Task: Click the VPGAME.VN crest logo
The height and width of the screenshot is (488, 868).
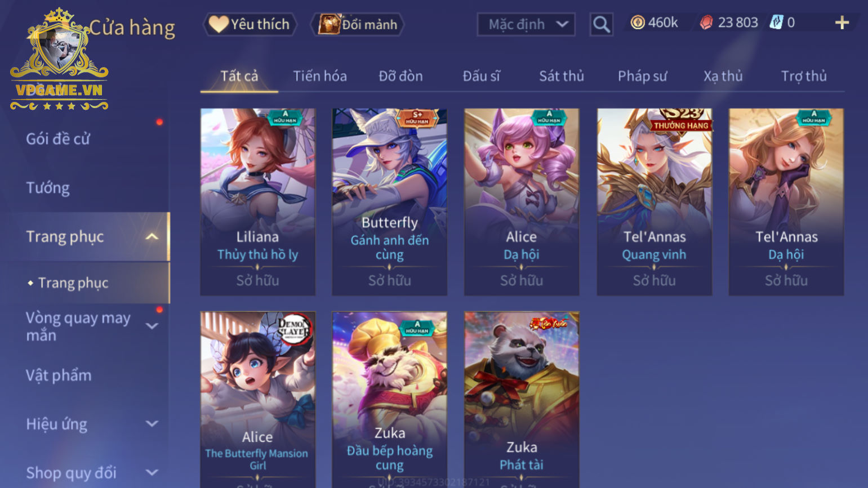Action: pos(59,59)
